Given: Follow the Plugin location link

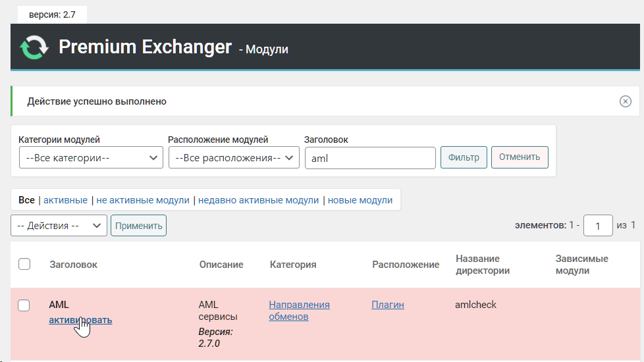Looking at the screenshot, I should click(x=388, y=305).
